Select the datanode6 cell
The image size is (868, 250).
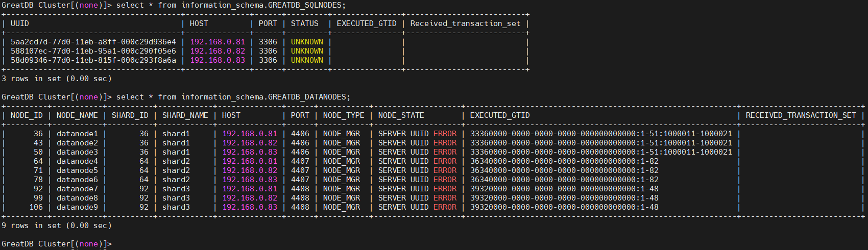77,180
